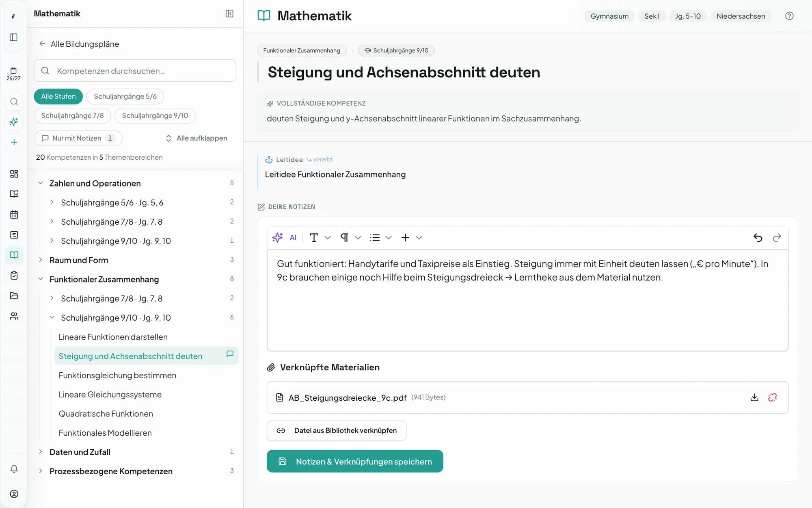Open list document icon in left rail
This screenshot has height=508, width=812.
14,235
